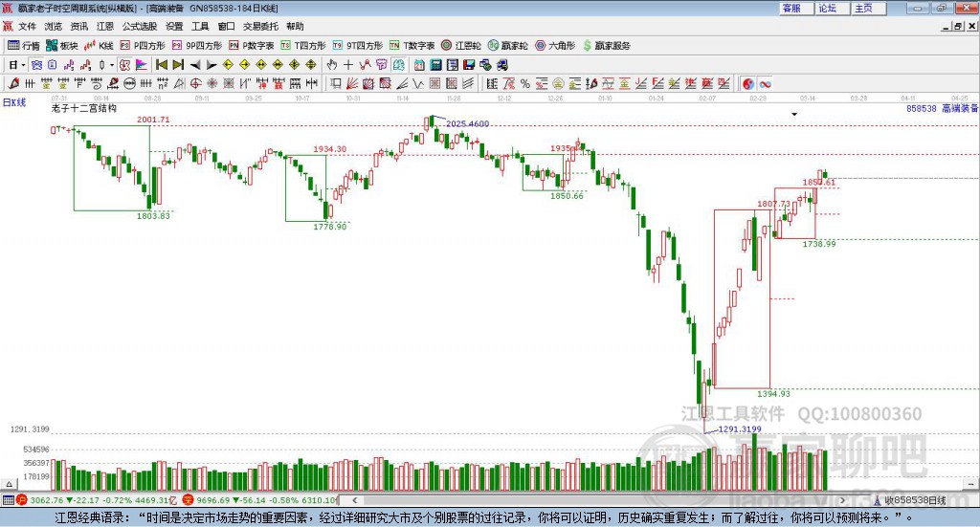This screenshot has height=527, width=980.
Task: Open the T四方形 tool
Action: point(303,46)
